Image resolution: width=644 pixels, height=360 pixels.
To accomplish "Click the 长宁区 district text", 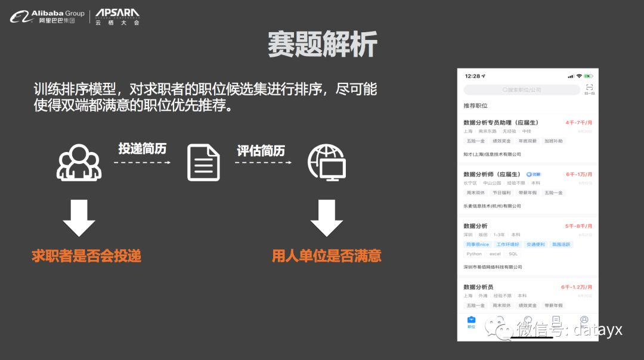I will point(470,183).
